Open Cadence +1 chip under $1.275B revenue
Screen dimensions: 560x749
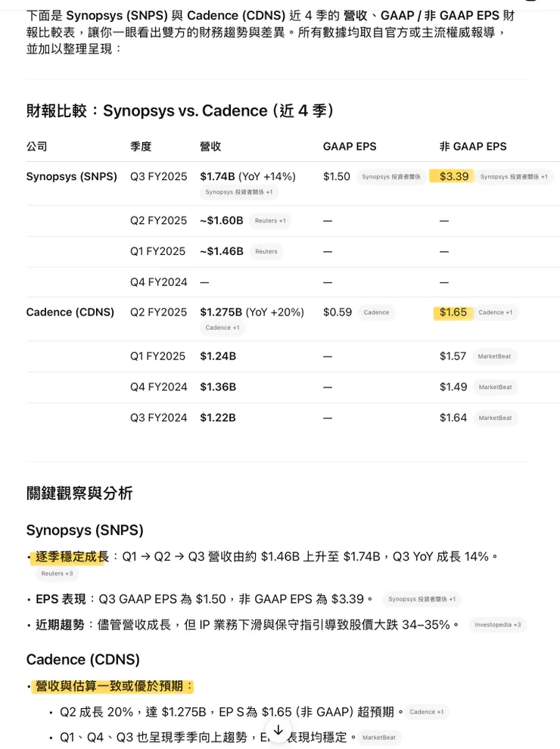coord(222,328)
